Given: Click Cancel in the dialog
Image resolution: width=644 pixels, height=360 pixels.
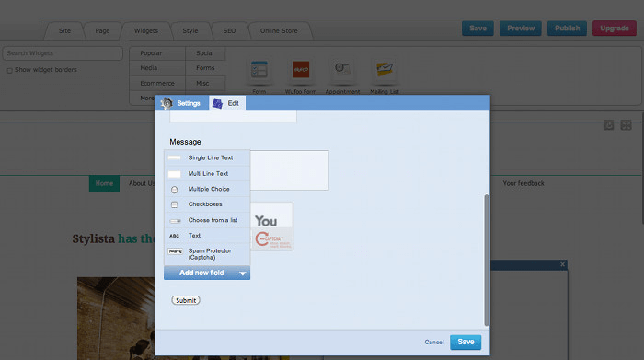Looking at the screenshot, I should pos(434,342).
